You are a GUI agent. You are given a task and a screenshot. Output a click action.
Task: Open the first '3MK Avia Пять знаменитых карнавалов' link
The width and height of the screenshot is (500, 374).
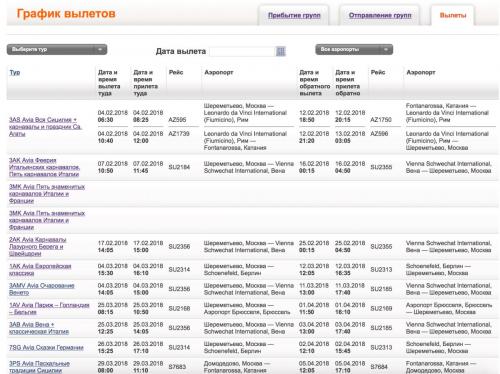(47, 194)
